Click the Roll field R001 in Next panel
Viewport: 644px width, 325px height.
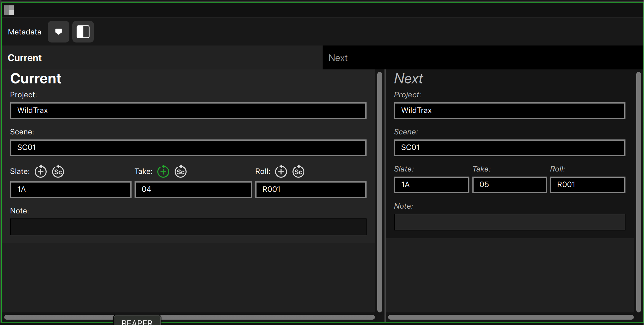(x=587, y=184)
